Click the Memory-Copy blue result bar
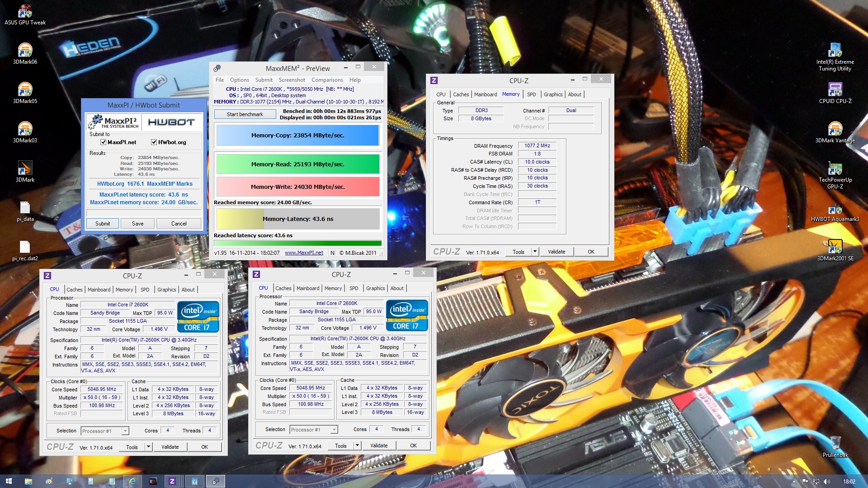The image size is (868, 488). 297,135
